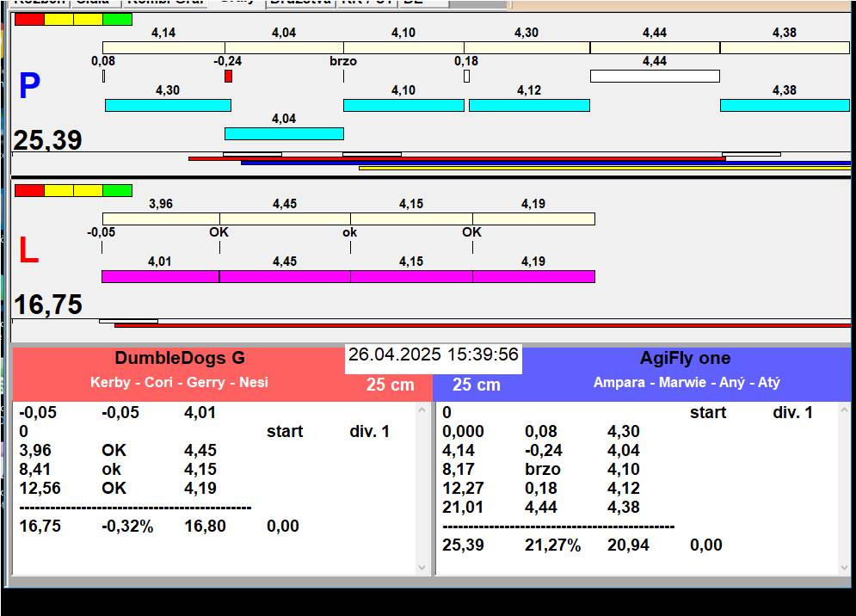
Task: Click the green start light in lane P
Action: click(x=117, y=20)
